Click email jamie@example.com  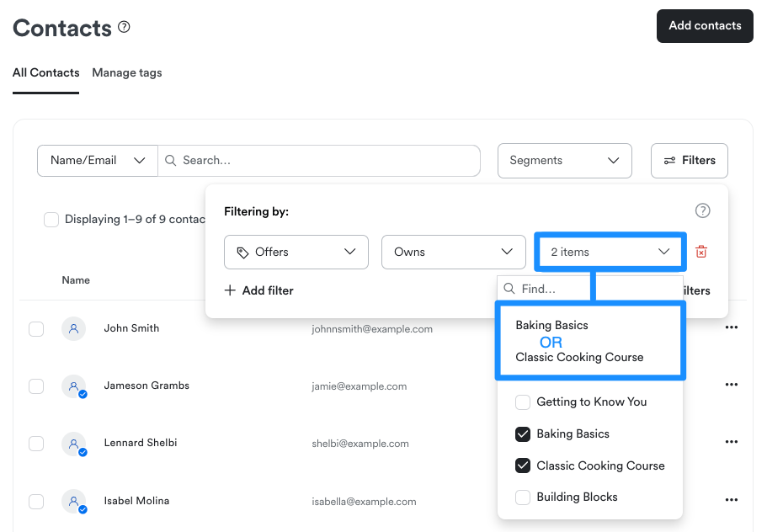coord(359,386)
